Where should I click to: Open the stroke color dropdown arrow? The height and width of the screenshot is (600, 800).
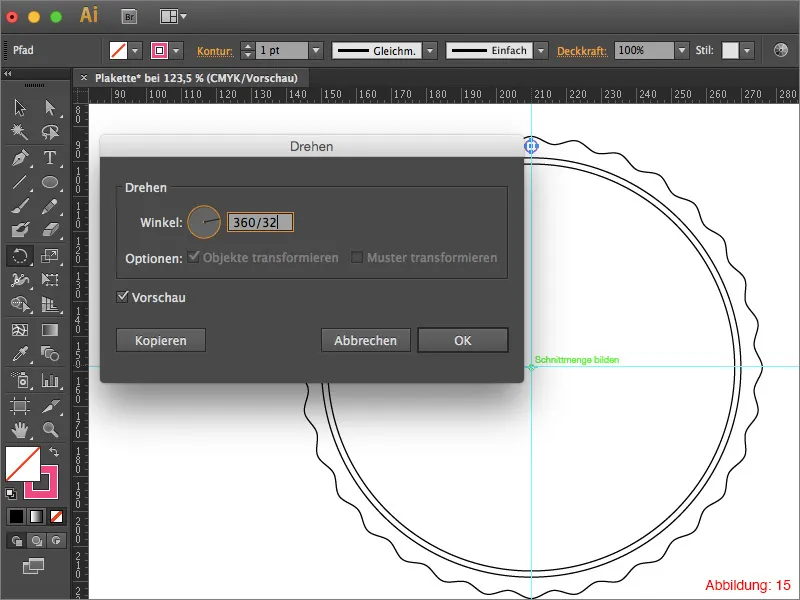click(176, 51)
